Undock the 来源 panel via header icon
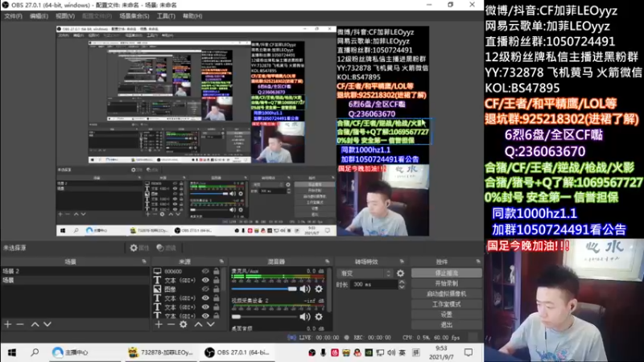Screen dimensions: 644x362 tap(221, 261)
